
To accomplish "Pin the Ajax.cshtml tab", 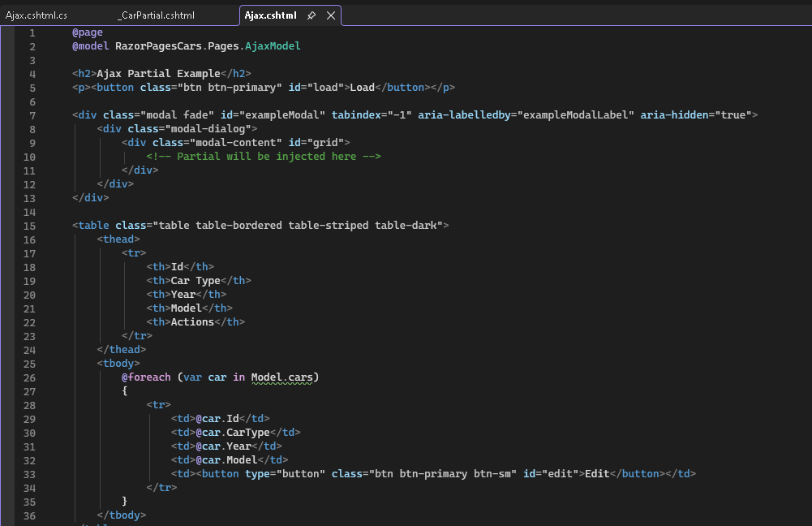I will (x=311, y=15).
